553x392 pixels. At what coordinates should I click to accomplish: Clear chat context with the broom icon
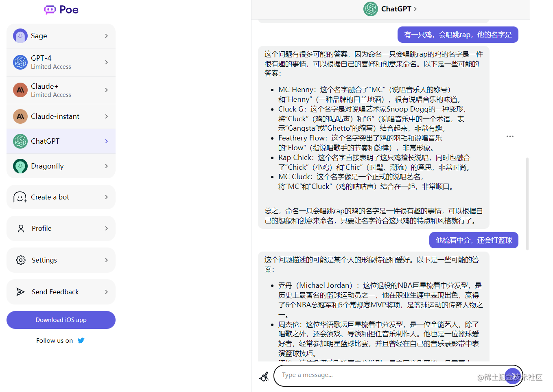tap(264, 377)
